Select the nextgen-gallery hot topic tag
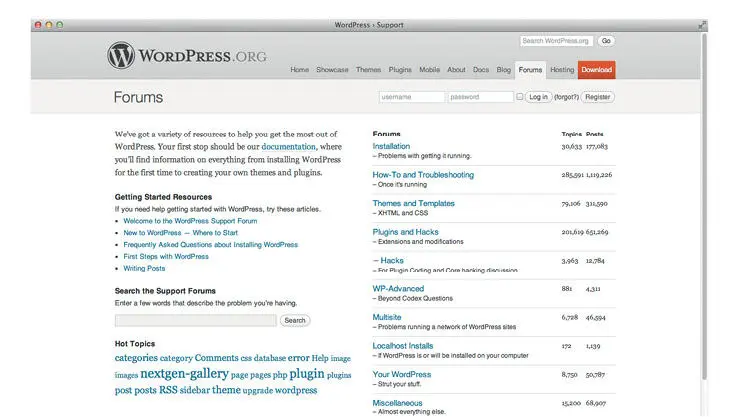Image resolution: width=739 pixels, height=417 pixels. click(x=184, y=374)
